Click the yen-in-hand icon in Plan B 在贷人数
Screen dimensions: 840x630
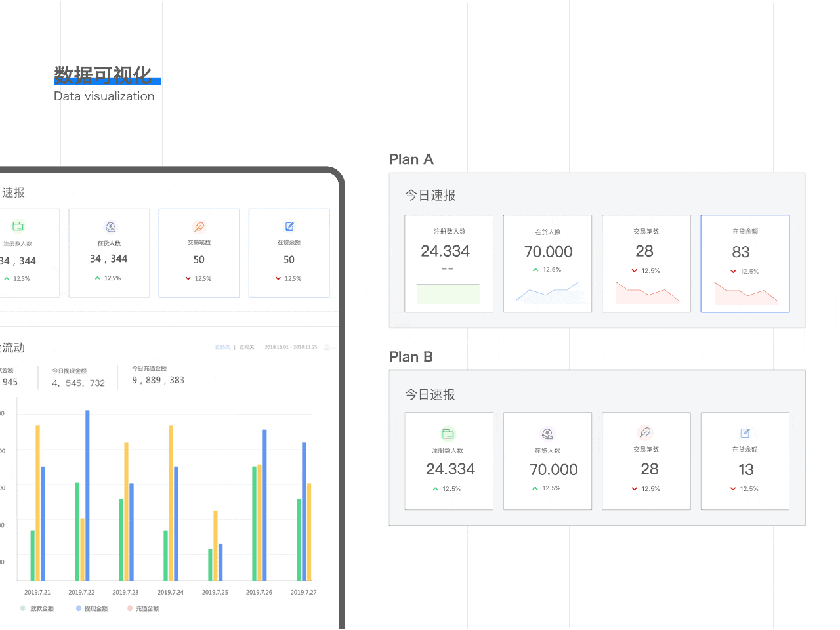click(547, 433)
